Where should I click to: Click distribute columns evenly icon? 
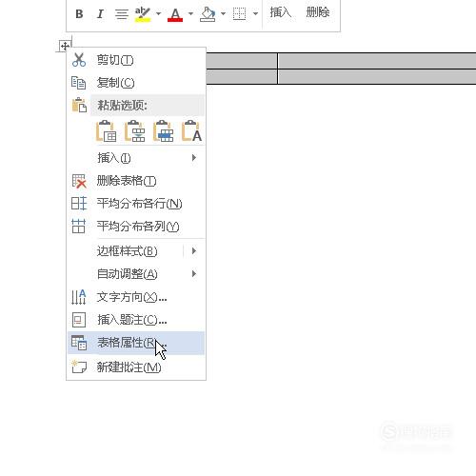coord(78,227)
